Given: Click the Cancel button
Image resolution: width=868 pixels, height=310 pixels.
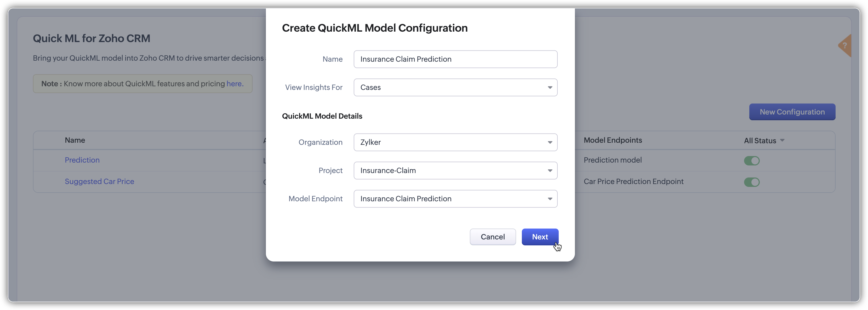Looking at the screenshot, I should pos(492,237).
